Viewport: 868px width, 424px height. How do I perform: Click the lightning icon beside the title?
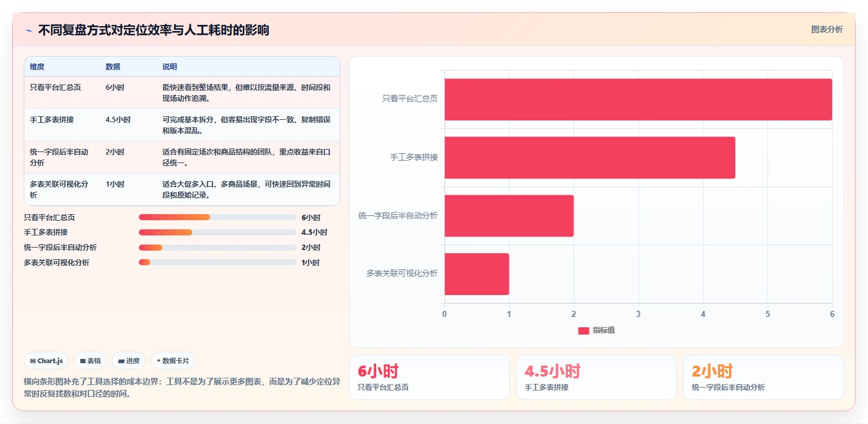click(x=29, y=30)
